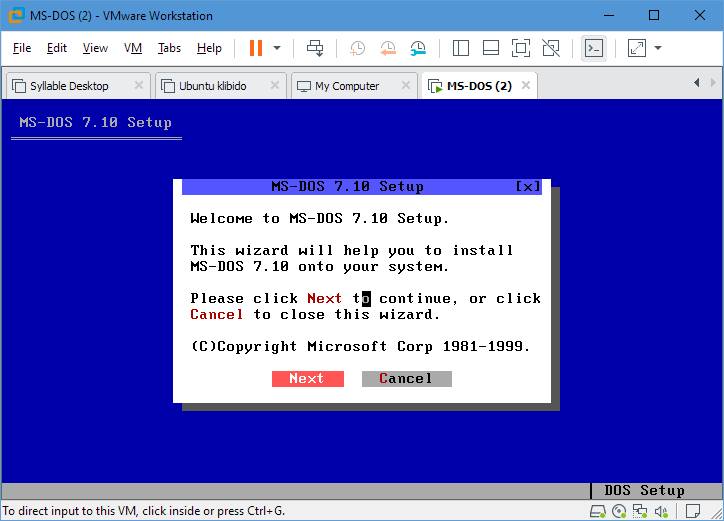
Task: Click the window resize grip corner
Action: click(716, 513)
